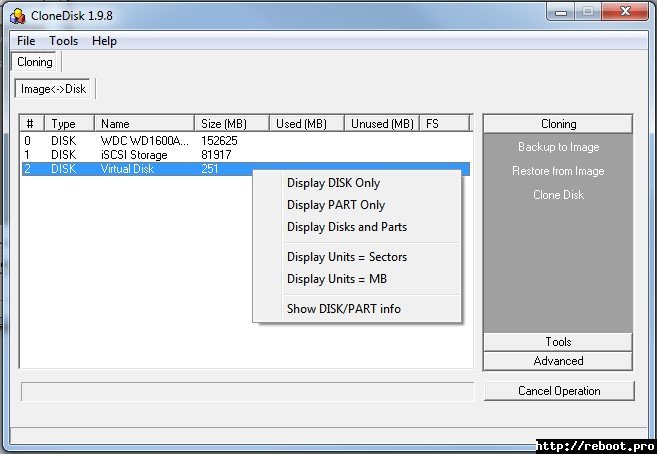Click the 251 size value
This screenshot has height=454, width=657.
coord(210,169)
